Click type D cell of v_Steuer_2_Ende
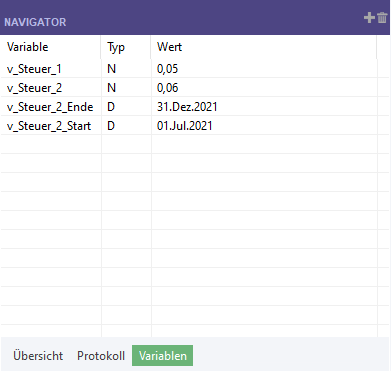 (x=126, y=107)
